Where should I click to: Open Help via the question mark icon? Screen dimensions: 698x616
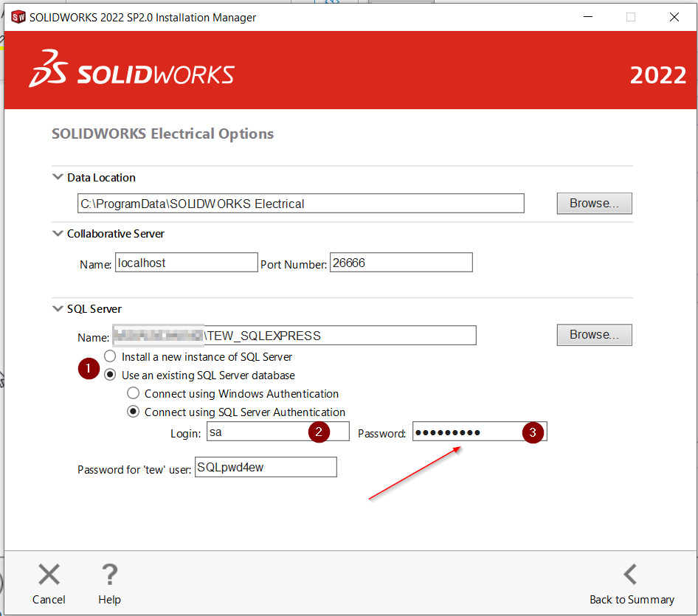109,575
